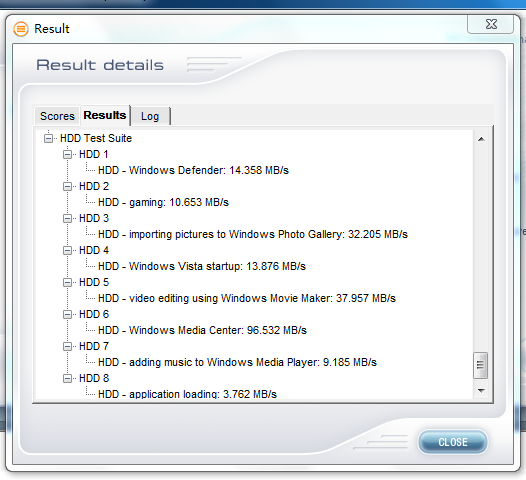Switch to the Scores tab
Viewport: 526px width, 480px height.
coord(57,116)
